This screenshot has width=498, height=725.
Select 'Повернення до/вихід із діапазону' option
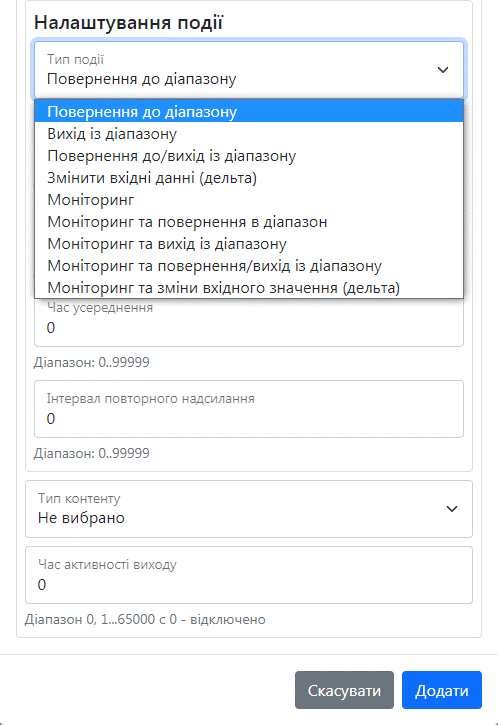point(249,156)
